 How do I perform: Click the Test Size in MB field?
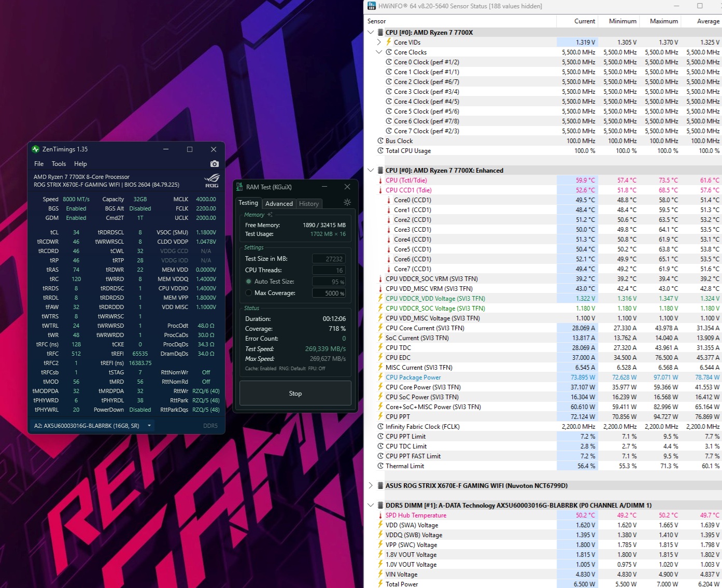pyautogui.click(x=329, y=259)
